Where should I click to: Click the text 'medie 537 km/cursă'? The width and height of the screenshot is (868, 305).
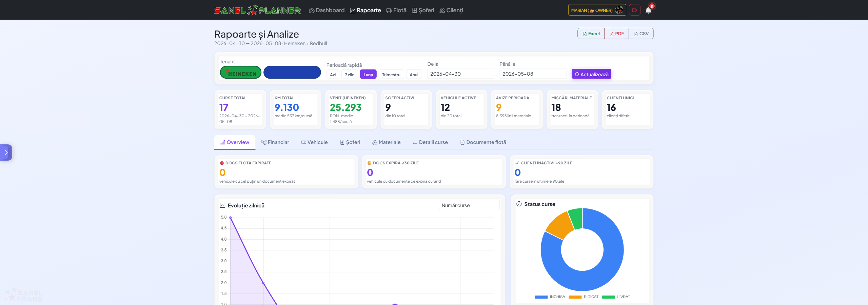pyautogui.click(x=293, y=116)
